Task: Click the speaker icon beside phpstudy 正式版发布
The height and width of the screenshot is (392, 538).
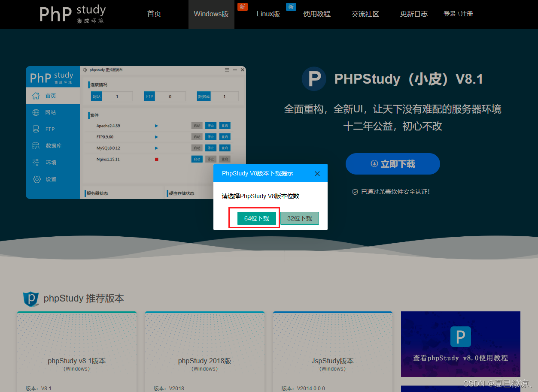Action: [x=85, y=70]
